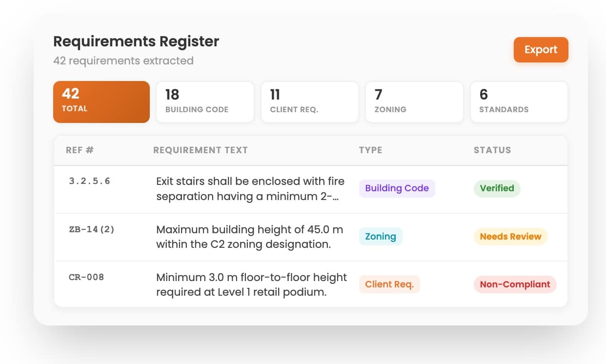Click the Building Code type tag
This screenshot has height=364, width=606.
point(397,188)
